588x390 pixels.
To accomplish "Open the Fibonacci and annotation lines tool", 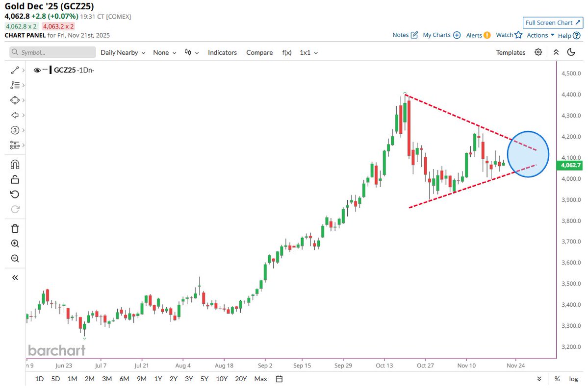I will coord(15,85).
